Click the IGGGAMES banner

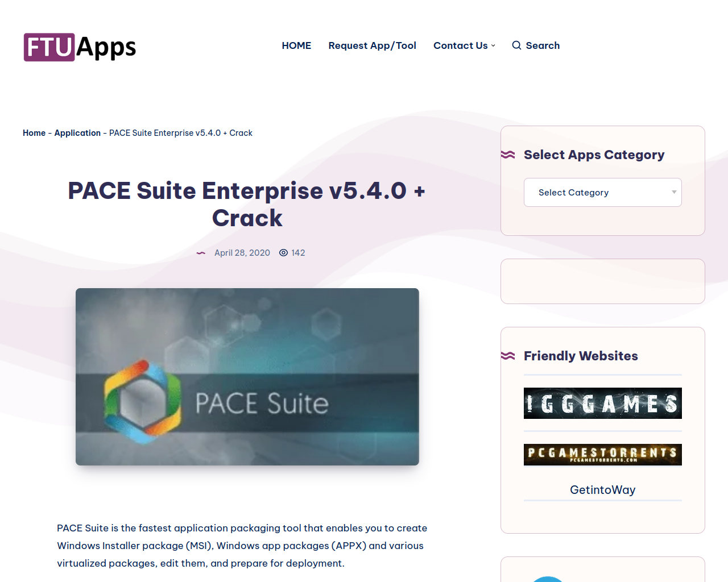(602, 404)
